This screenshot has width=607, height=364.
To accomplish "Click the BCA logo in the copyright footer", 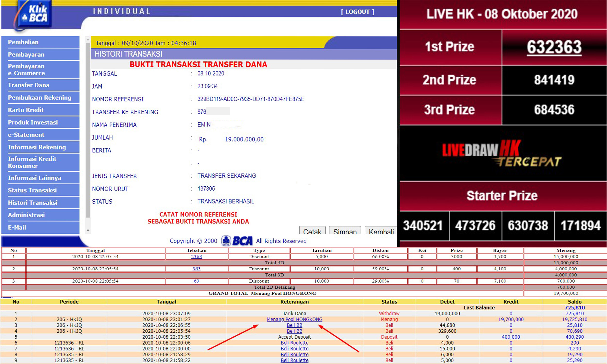I will tap(237, 241).
